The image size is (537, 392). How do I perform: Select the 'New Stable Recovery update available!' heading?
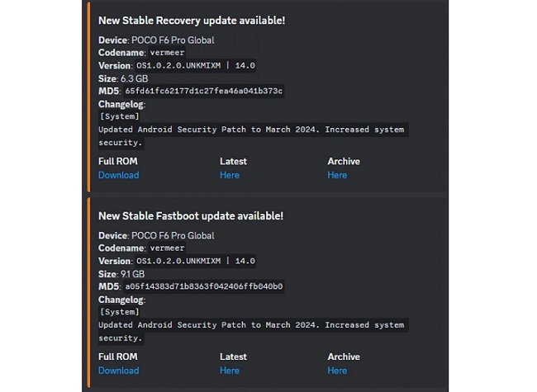click(192, 21)
